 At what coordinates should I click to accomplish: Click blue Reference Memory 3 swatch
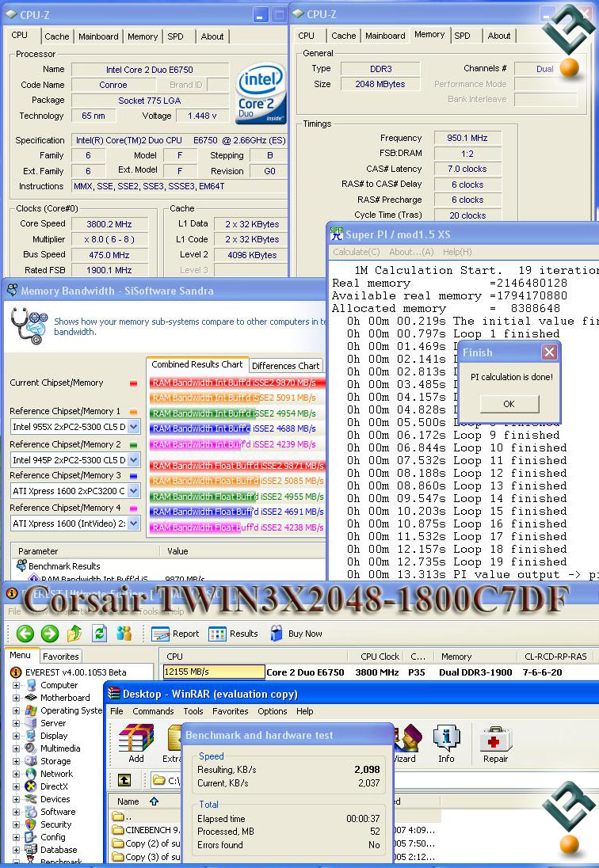(133, 476)
